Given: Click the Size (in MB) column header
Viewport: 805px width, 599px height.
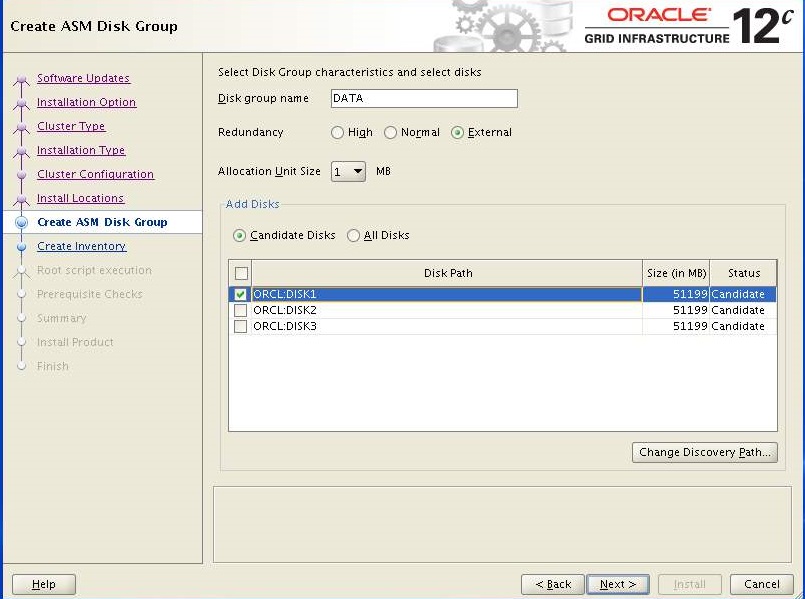Looking at the screenshot, I should 676,273.
